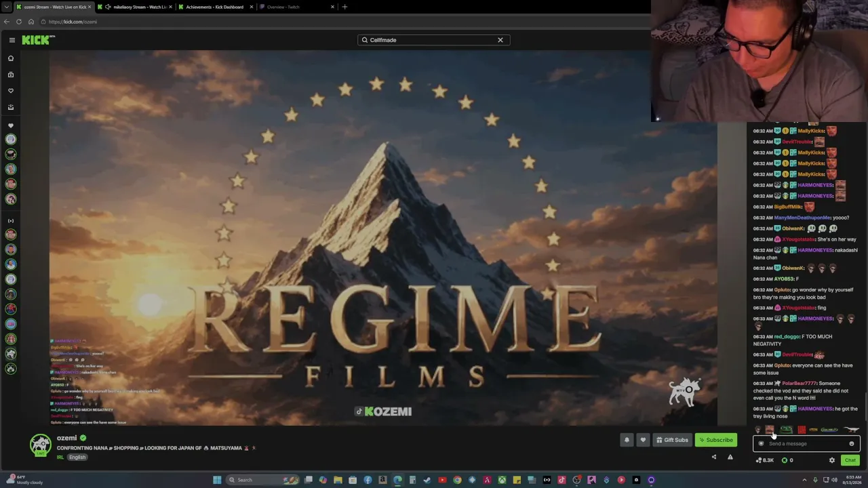Reload the current page
Viewport: 868px width, 488px height.
point(19,22)
